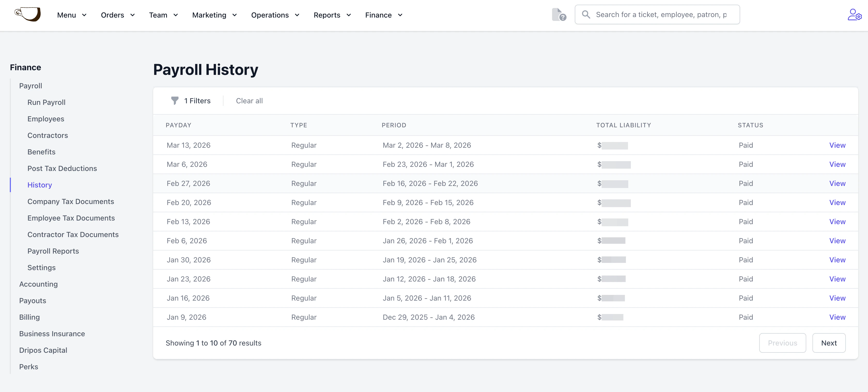Click the Clear all filters link
Viewport: 868px width, 392px height.
pyautogui.click(x=249, y=101)
